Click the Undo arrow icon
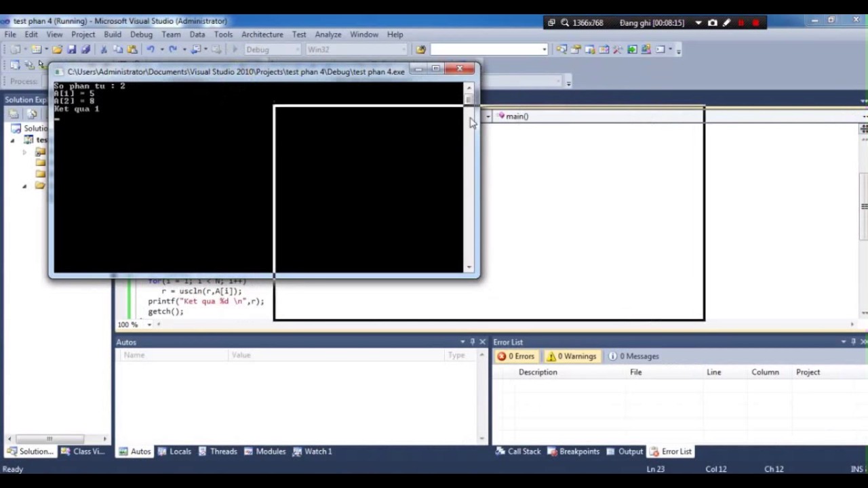This screenshot has height=488, width=868. pos(151,49)
